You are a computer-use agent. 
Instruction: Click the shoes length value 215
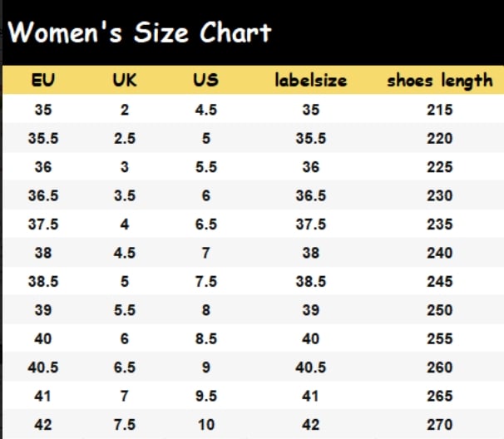click(440, 110)
